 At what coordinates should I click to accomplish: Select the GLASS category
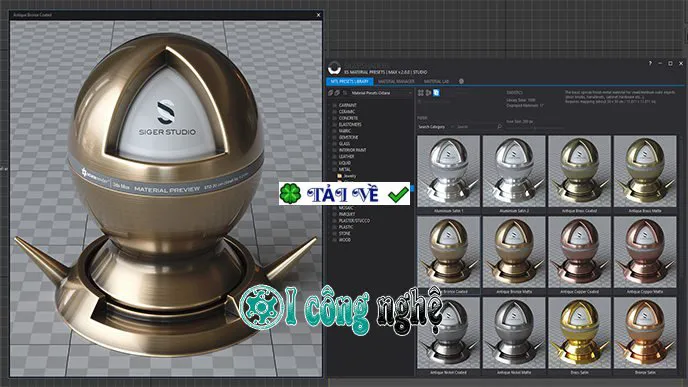click(344, 144)
